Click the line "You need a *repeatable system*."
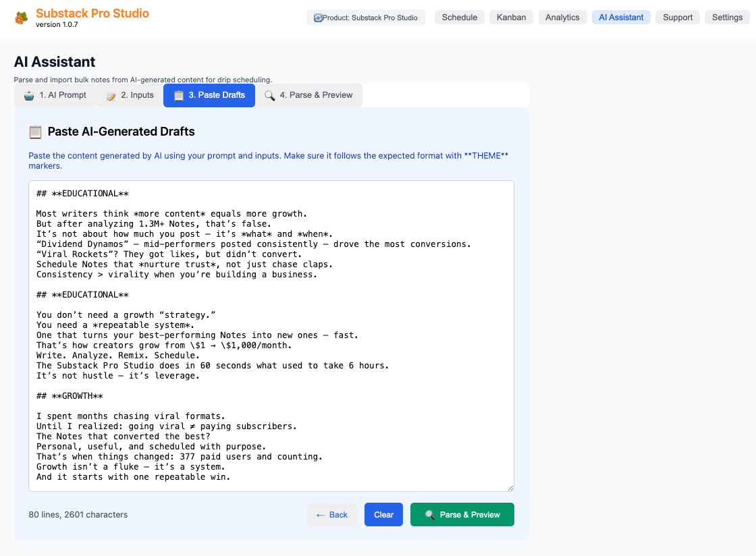 [x=115, y=325]
